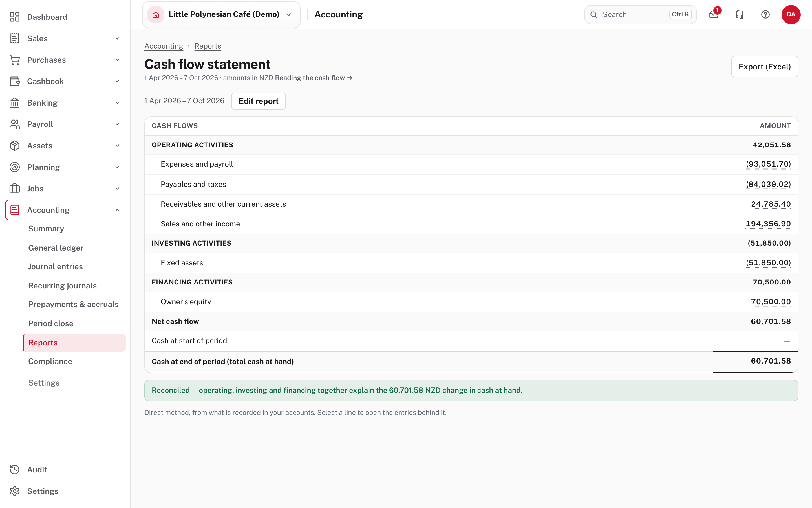Click the Purchases cart icon
812x508 pixels.
tap(15, 60)
